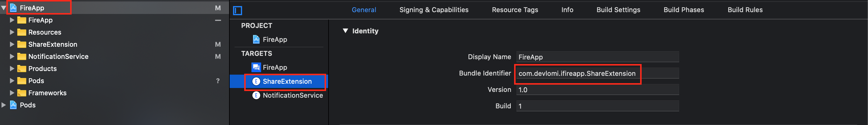Screen dimensions: 868x125
Task: Expand the Products folder
Action: [12, 69]
